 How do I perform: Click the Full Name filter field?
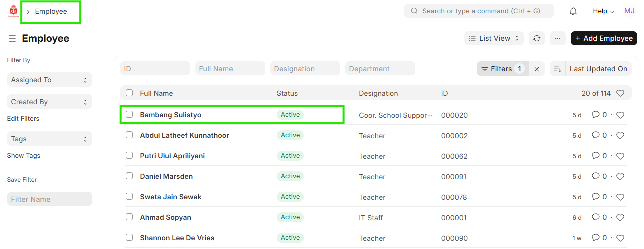[x=230, y=69]
